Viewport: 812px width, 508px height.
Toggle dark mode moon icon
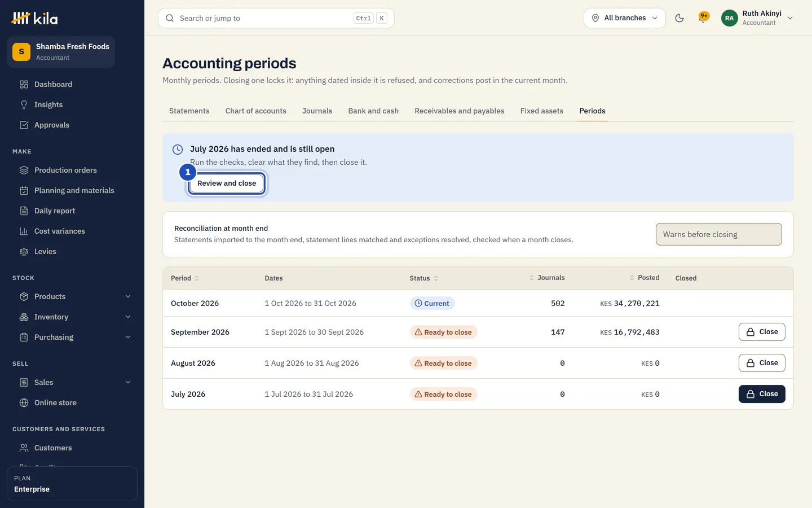point(679,18)
